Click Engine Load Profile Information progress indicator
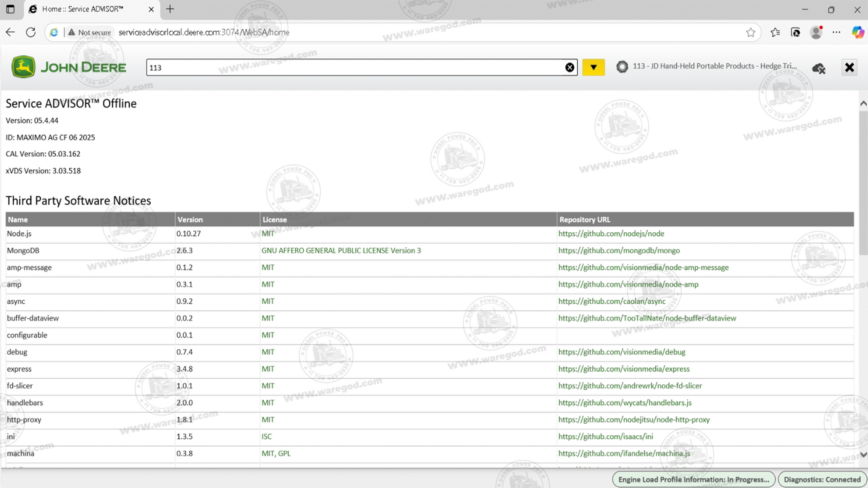868x488 pixels. [x=693, y=479]
